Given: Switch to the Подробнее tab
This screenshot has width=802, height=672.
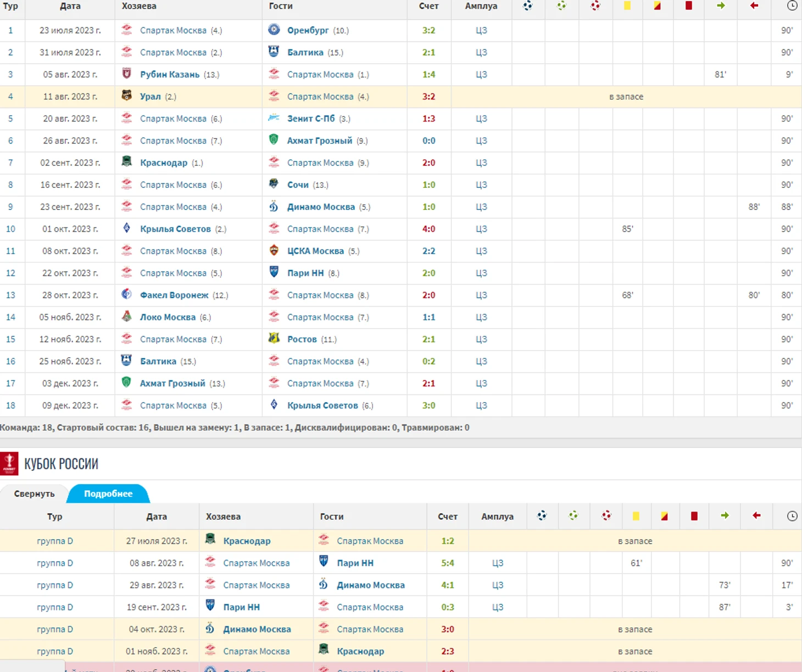Looking at the screenshot, I should [108, 493].
